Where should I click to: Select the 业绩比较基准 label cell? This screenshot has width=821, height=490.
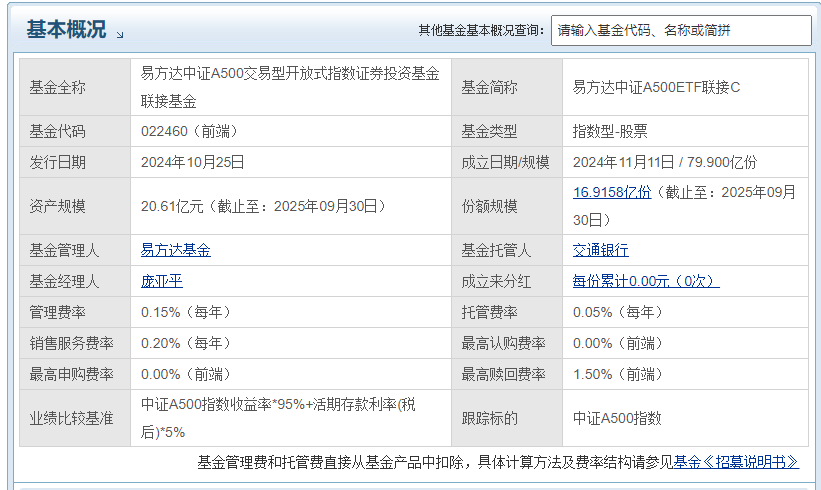(75, 418)
